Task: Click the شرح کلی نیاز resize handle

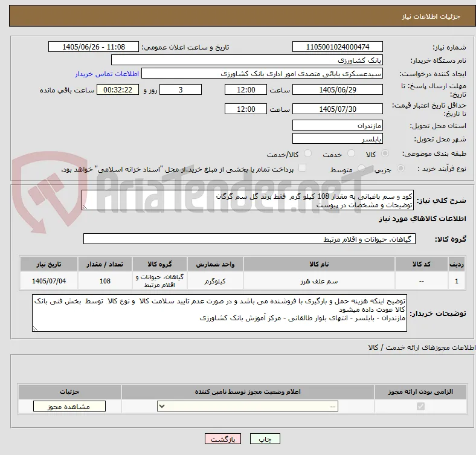Action: click(85, 207)
